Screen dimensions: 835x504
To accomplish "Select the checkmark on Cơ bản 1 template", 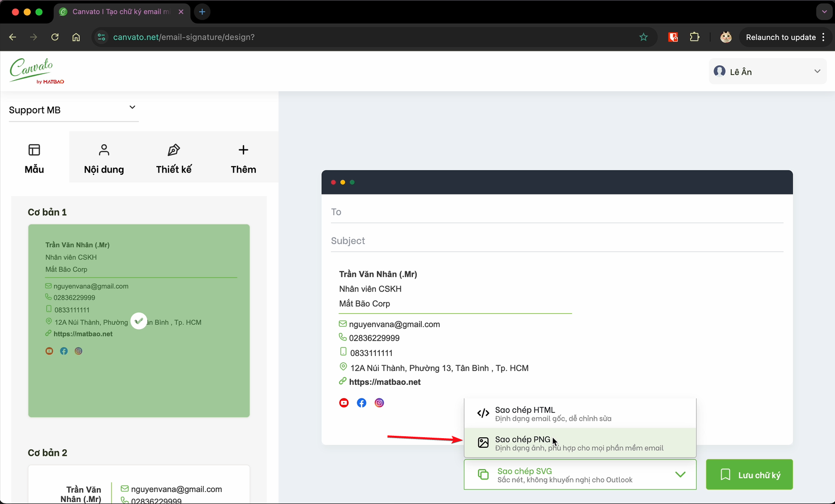I will pos(138,320).
